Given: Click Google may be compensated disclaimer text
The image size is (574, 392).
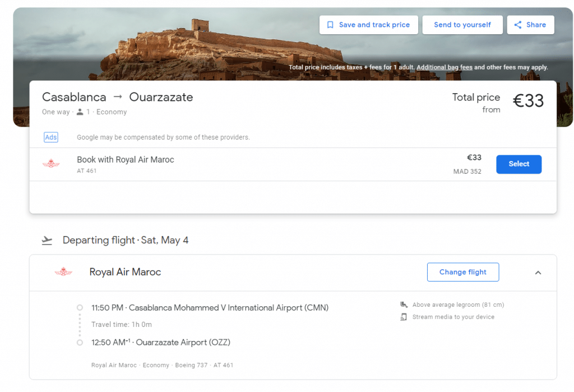Looking at the screenshot, I should (x=163, y=137).
